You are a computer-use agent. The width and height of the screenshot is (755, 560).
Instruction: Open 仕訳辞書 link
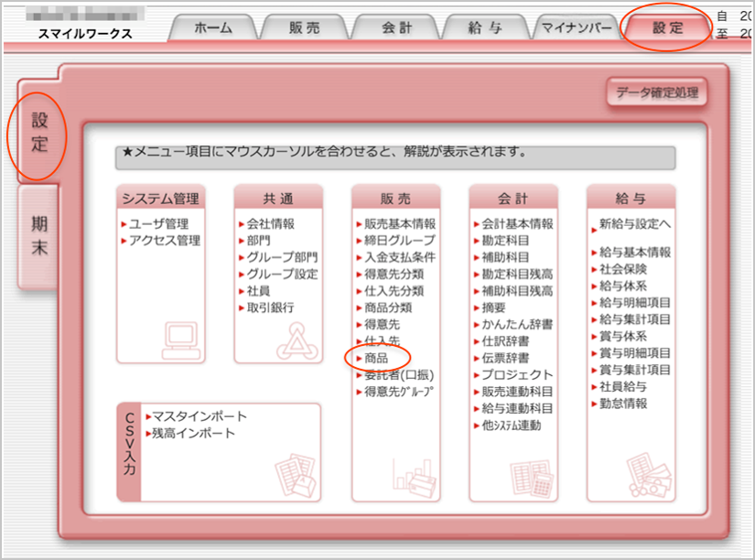505,341
